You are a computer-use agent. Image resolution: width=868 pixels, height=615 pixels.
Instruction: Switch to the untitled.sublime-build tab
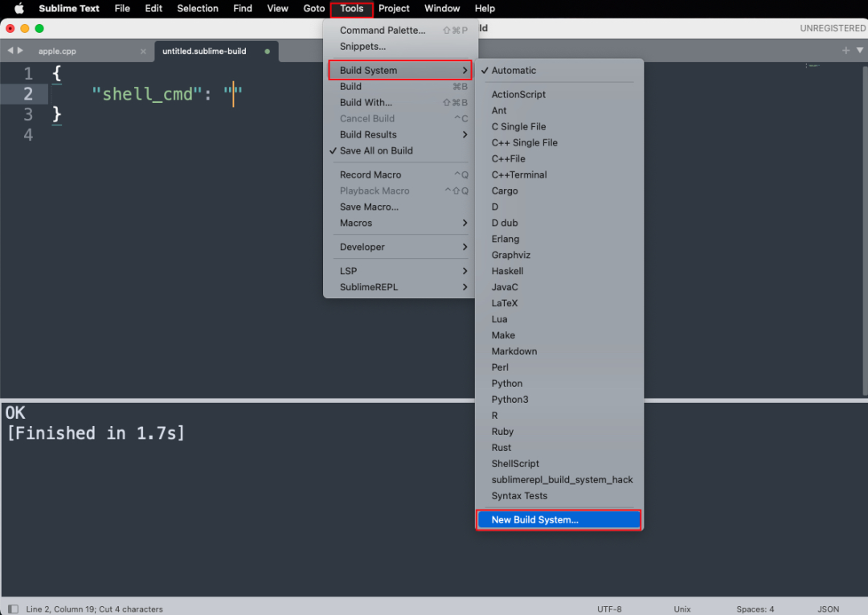pos(216,51)
